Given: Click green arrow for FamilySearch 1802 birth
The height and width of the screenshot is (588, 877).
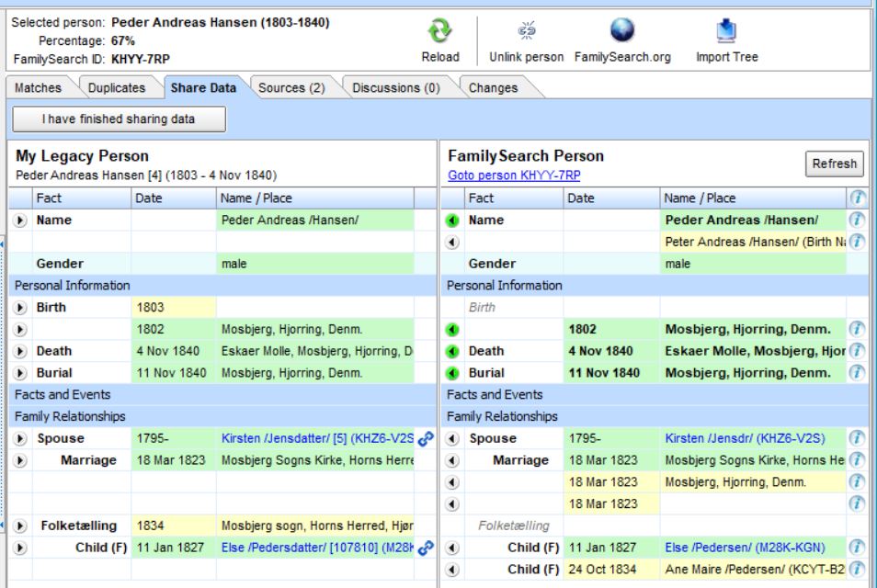Looking at the screenshot, I should coord(452,329).
